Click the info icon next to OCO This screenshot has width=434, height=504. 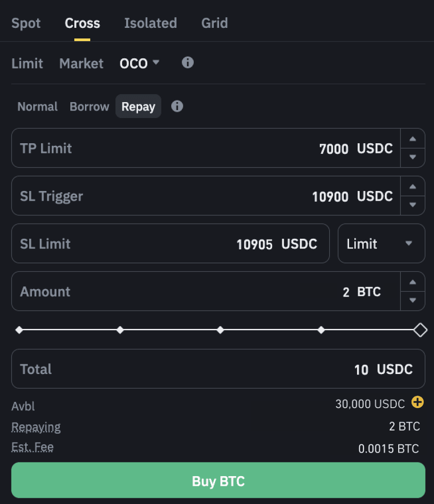(x=188, y=63)
